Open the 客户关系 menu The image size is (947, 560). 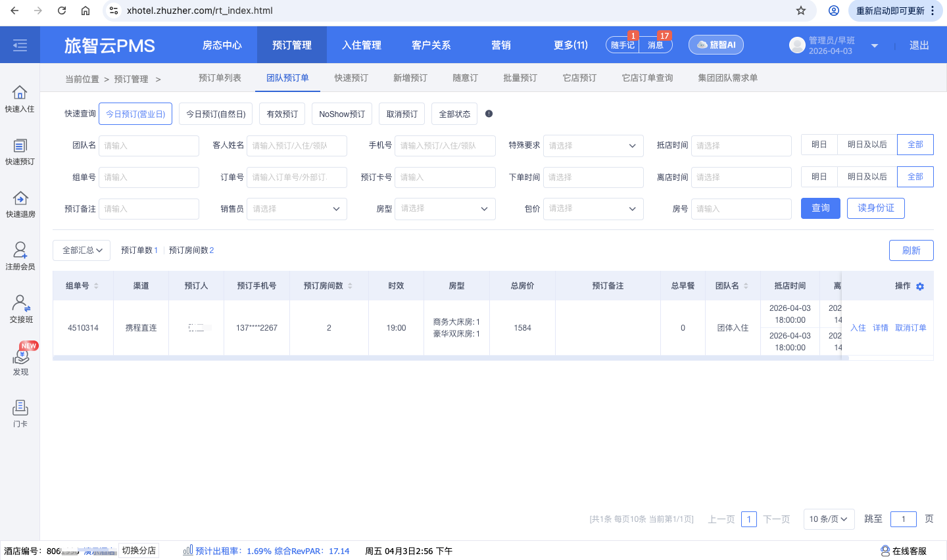(x=431, y=45)
